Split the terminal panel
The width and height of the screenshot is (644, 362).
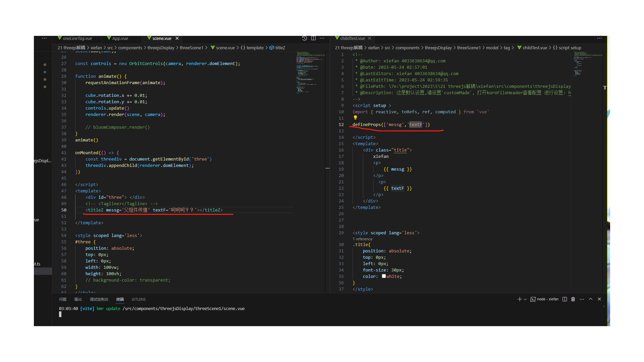point(565,299)
